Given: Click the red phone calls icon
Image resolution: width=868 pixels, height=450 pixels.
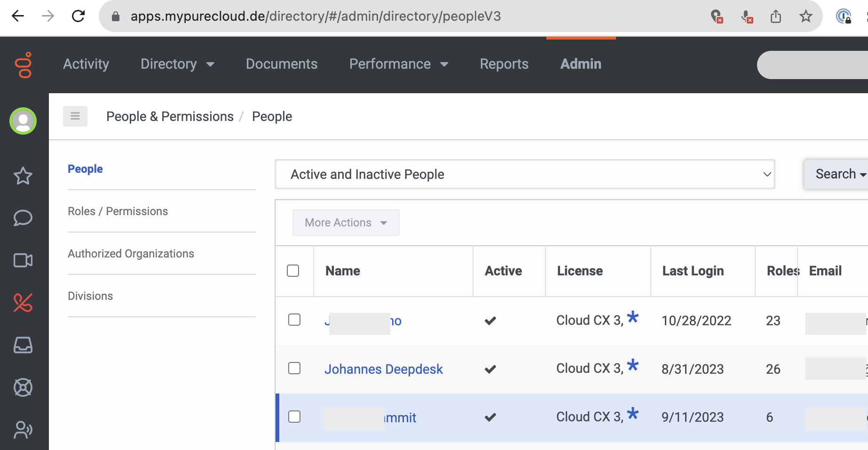Looking at the screenshot, I should pyautogui.click(x=23, y=303).
